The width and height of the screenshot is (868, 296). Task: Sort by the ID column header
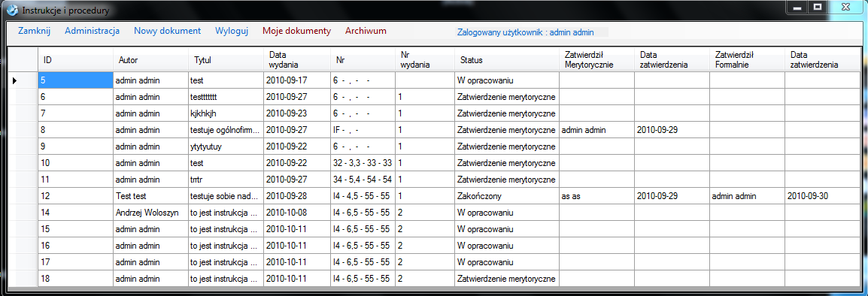tap(75, 59)
